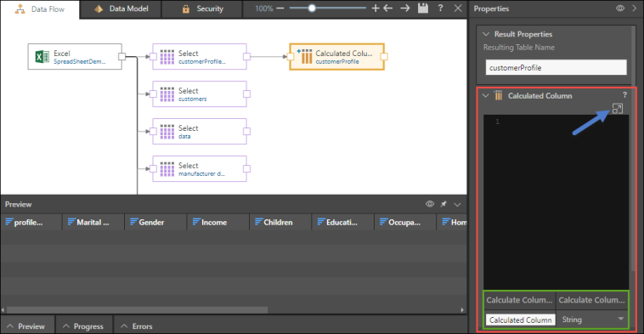Click the zoom slider handle

pyautogui.click(x=312, y=8)
